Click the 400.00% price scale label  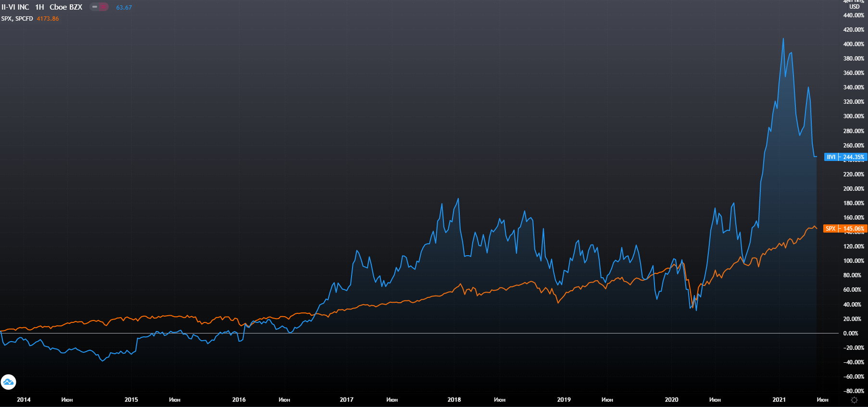point(854,44)
